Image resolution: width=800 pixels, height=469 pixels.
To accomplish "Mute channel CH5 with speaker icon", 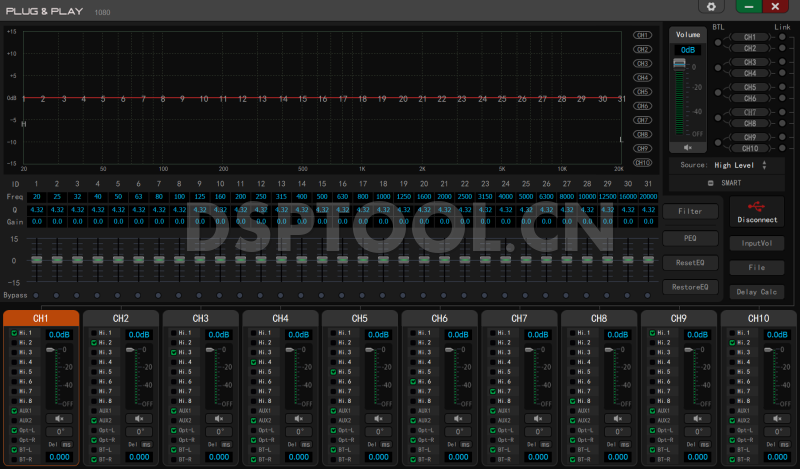I will tap(378, 418).
